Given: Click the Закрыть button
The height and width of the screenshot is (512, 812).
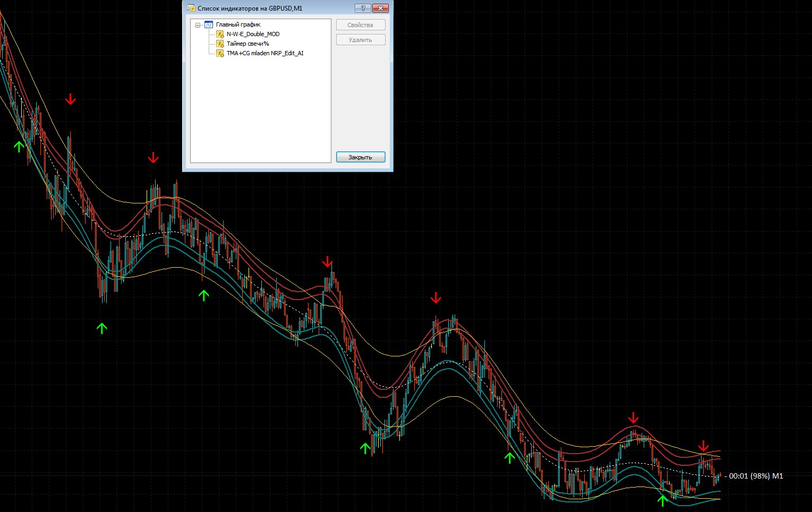Looking at the screenshot, I should tap(361, 157).
